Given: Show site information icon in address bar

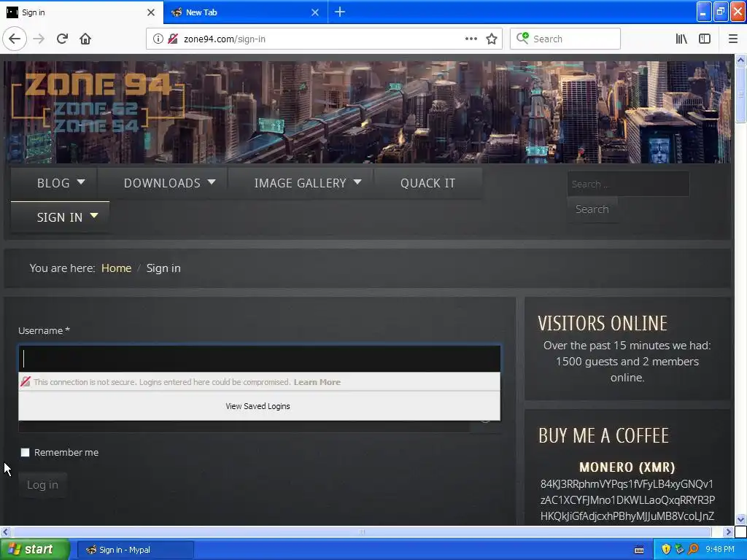Looking at the screenshot, I should (x=158, y=39).
